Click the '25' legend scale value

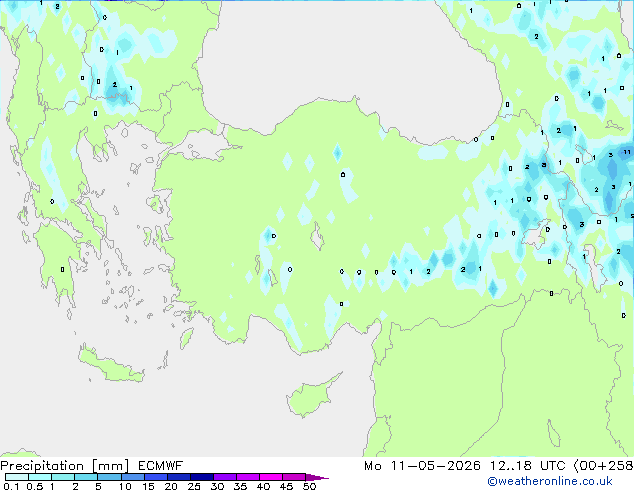tap(194, 486)
